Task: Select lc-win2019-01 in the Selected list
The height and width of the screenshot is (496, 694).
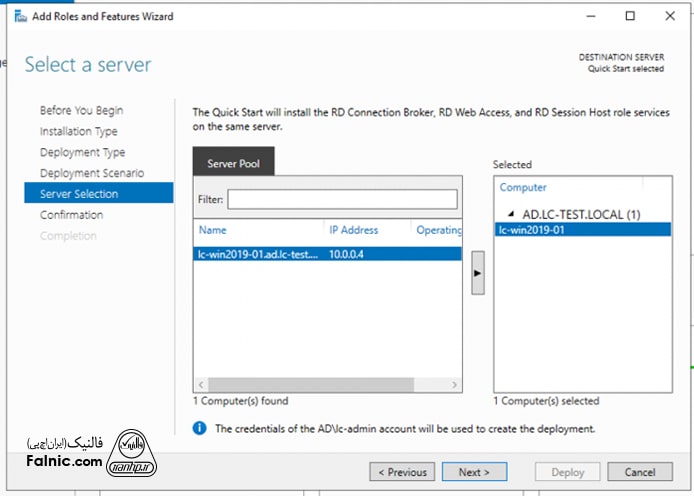Action: (x=532, y=229)
